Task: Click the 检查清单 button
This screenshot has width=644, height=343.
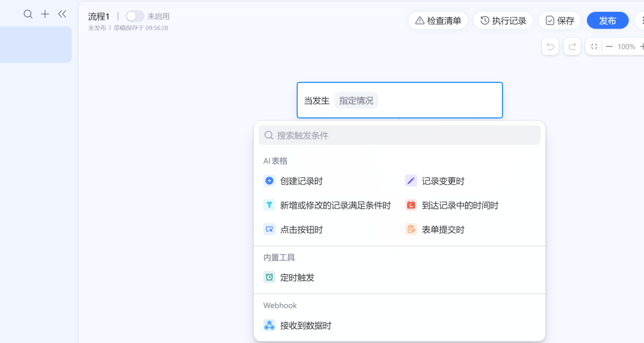Action: tap(438, 20)
